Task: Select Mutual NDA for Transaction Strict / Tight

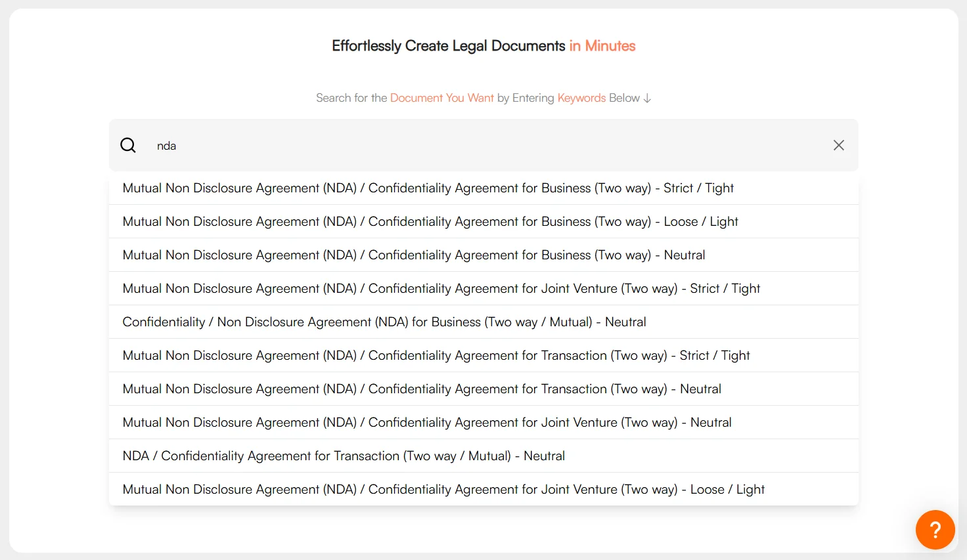Action: (436, 356)
